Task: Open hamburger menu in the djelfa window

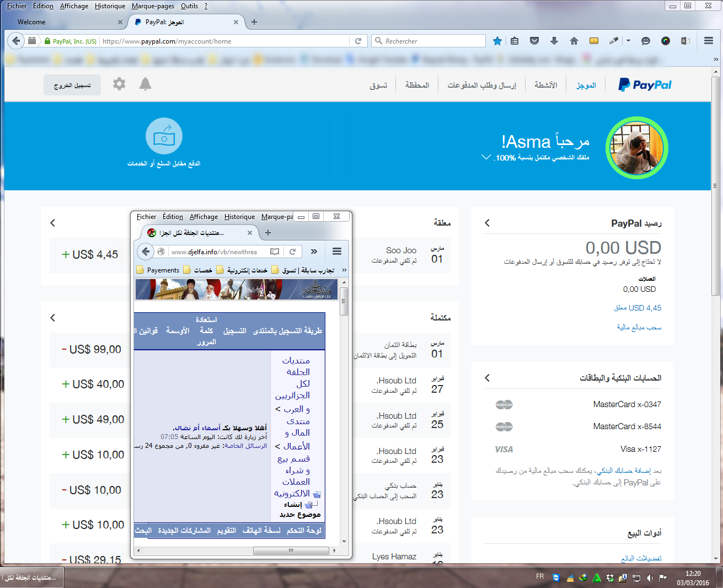Action: point(337,252)
